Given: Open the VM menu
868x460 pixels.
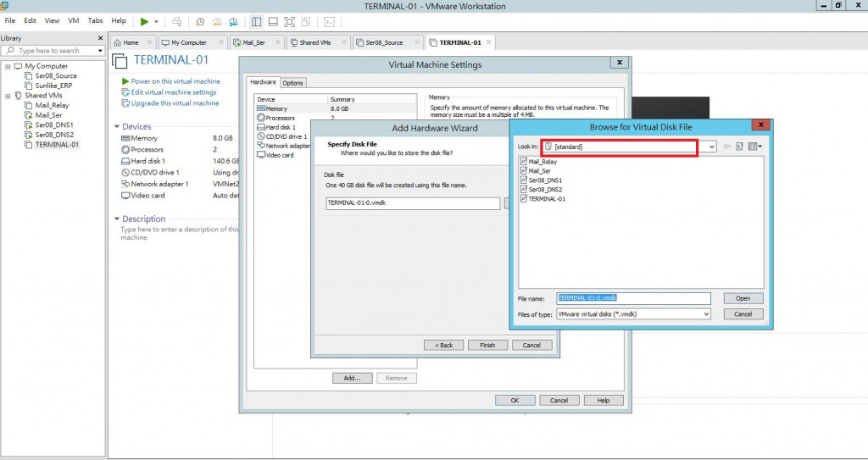Looking at the screenshot, I should 74,20.
